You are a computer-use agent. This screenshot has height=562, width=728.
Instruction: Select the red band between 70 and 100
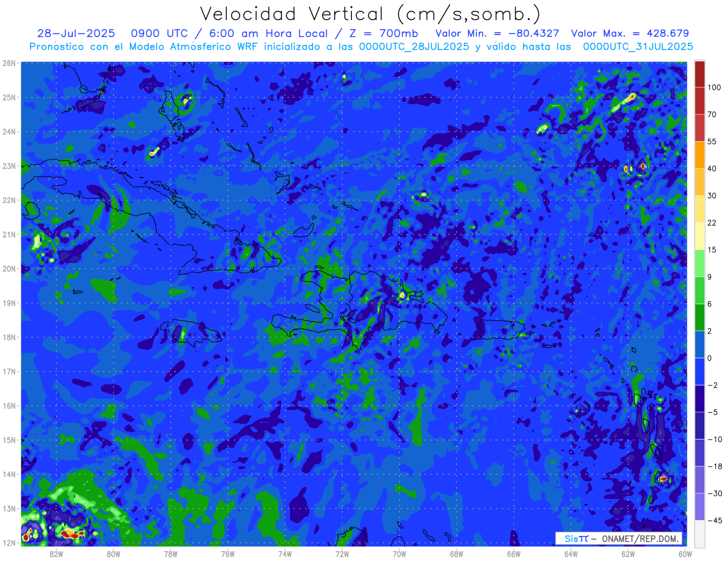699,101
